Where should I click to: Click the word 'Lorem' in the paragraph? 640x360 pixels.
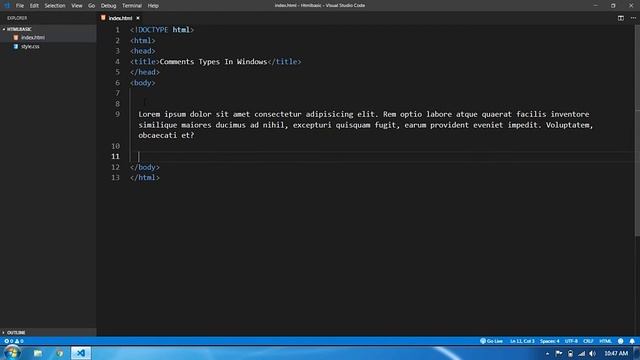pyautogui.click(x=149, y=114)
